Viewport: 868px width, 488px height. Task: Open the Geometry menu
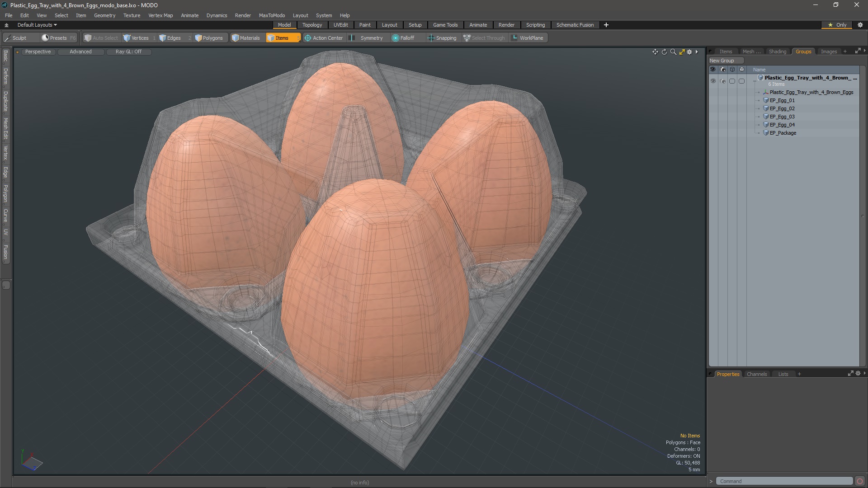pos(104,15)
